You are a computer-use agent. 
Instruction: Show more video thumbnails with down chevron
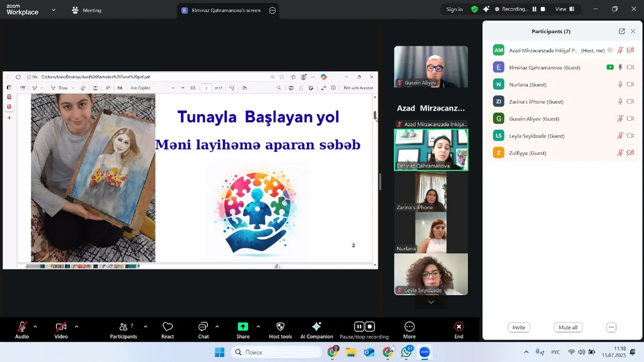point(431,302)
